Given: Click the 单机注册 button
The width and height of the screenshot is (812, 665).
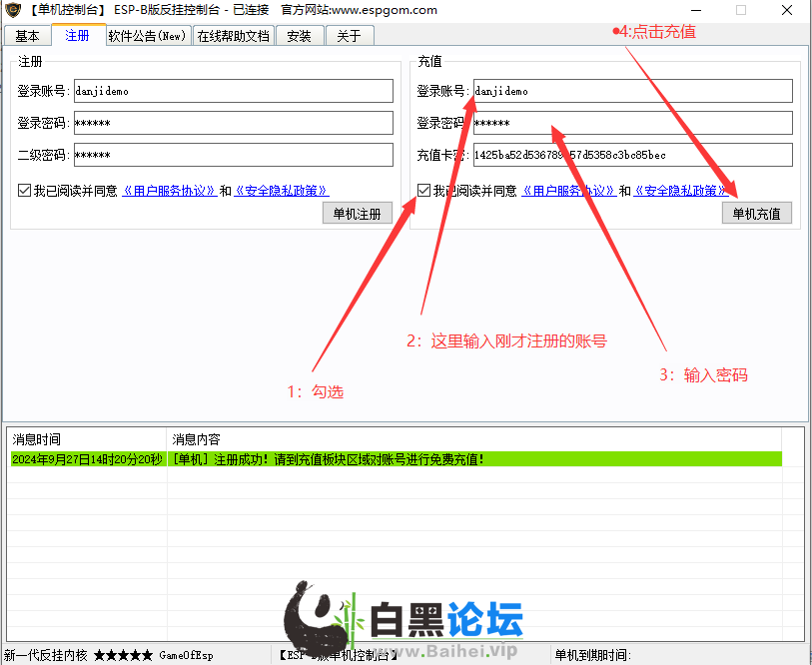Looking at the screenshot, I should (358, 213).
